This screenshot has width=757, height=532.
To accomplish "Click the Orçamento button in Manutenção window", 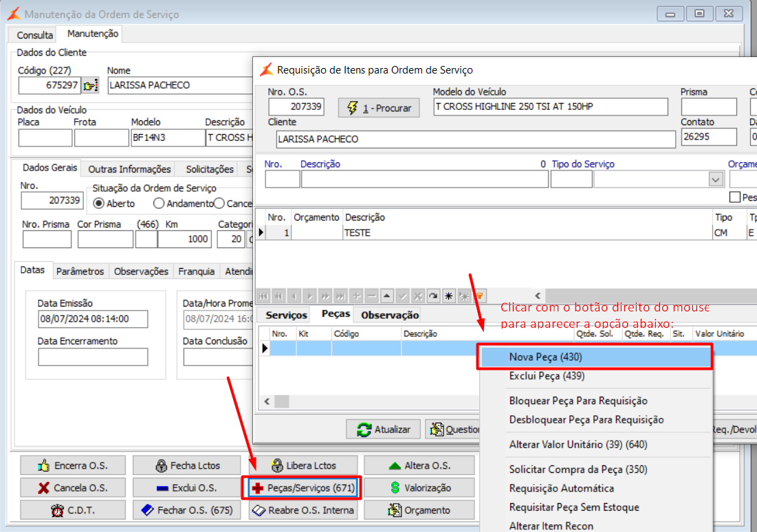I will click(x=419, y=510).
